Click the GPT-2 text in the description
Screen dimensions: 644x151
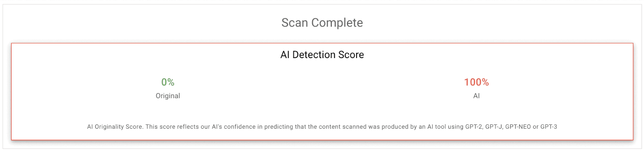coord(473,127)
